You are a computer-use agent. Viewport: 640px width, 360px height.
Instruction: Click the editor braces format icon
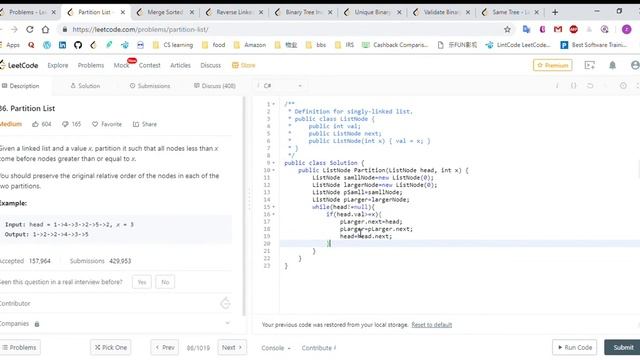coord(573,86)
